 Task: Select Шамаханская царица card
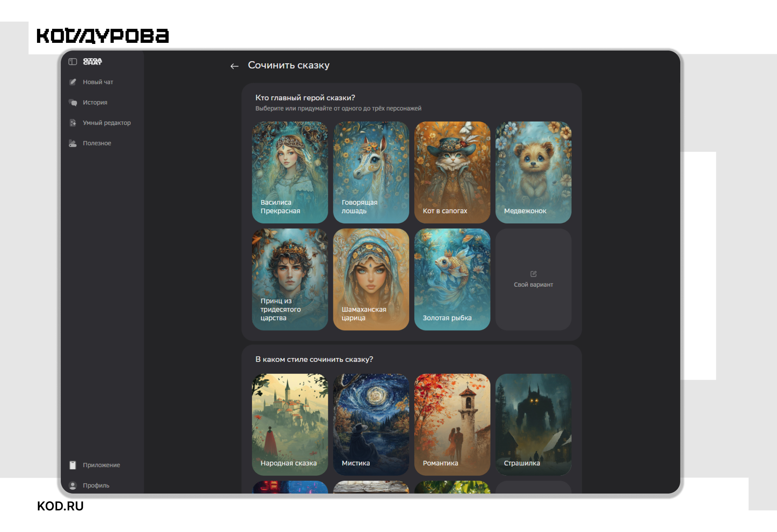pos(371,279)
